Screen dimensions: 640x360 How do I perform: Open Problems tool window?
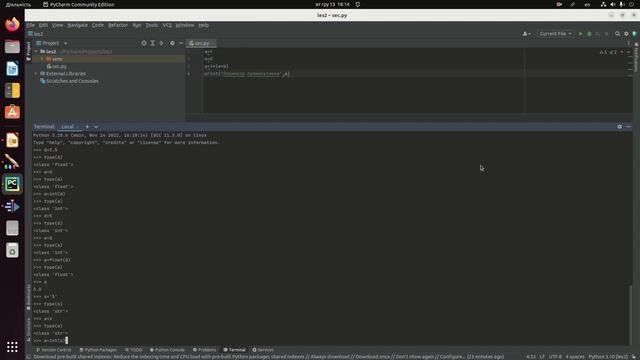tap(204, 350)
